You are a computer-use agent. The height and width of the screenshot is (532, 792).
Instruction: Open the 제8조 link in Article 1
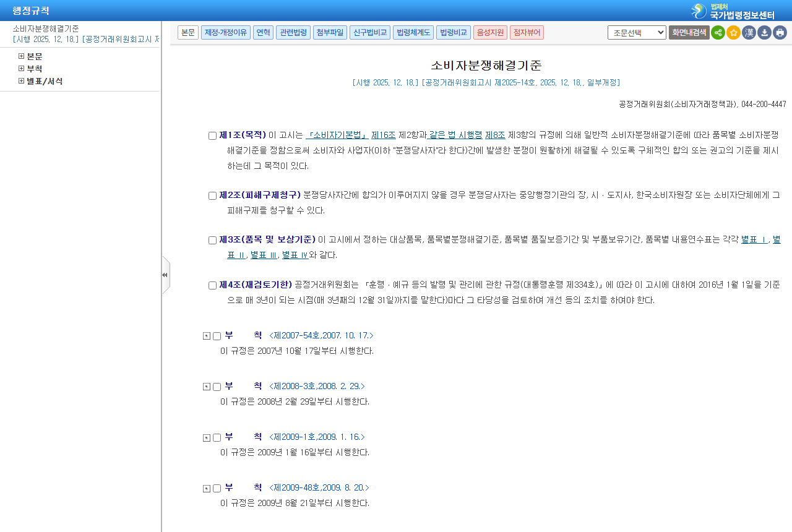click(x=495, y=135)
